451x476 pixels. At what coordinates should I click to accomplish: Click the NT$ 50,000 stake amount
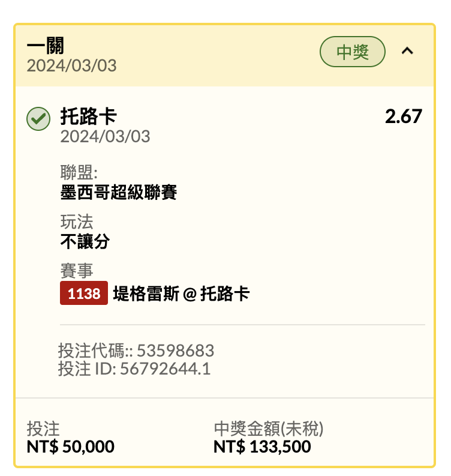[70, 447]
